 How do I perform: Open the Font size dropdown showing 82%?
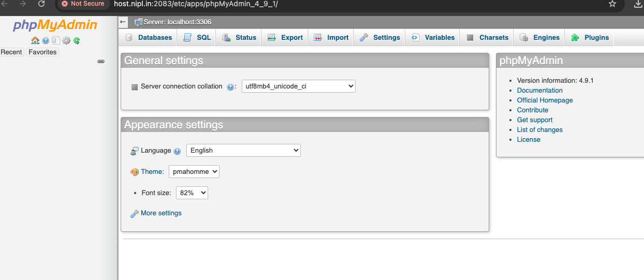pos(192,193)
